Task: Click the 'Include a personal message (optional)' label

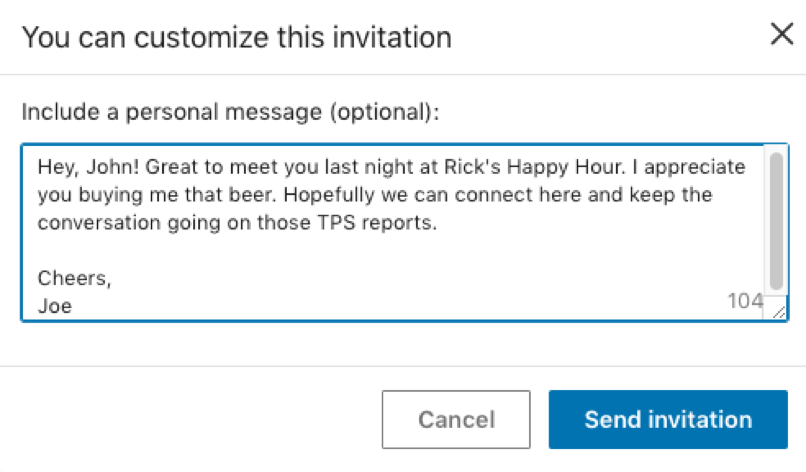Action: 230,112
